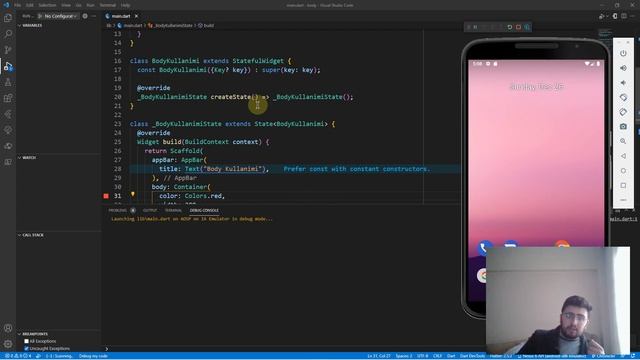The image size is (640, 360).
Task: Enable the All Exceptions breakpoint checkbox
Action: click(27, 341)
